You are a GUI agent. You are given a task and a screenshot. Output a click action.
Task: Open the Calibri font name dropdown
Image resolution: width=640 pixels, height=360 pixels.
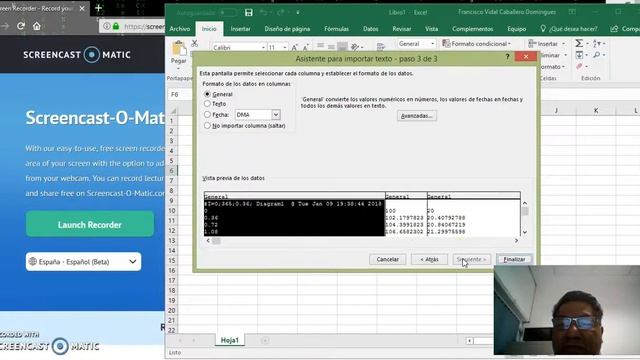click(263, 48)
